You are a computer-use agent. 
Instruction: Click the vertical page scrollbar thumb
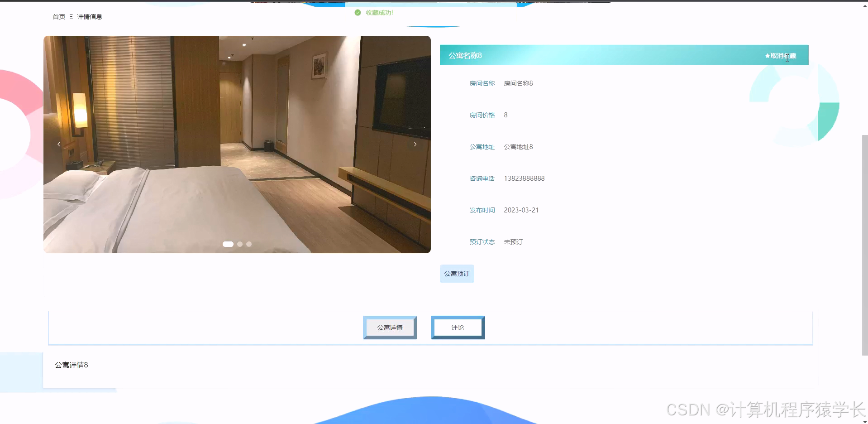865,245
